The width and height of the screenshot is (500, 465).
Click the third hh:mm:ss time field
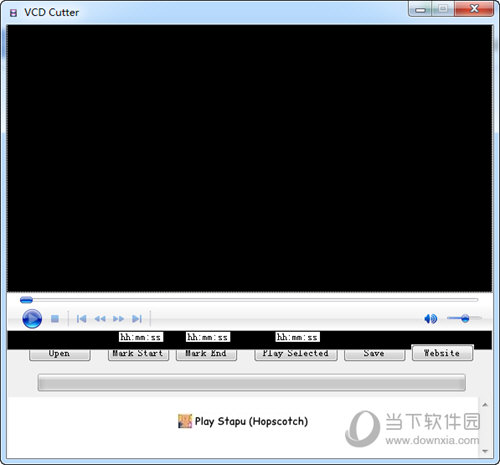pyautogui.click(x=298, y=337)
